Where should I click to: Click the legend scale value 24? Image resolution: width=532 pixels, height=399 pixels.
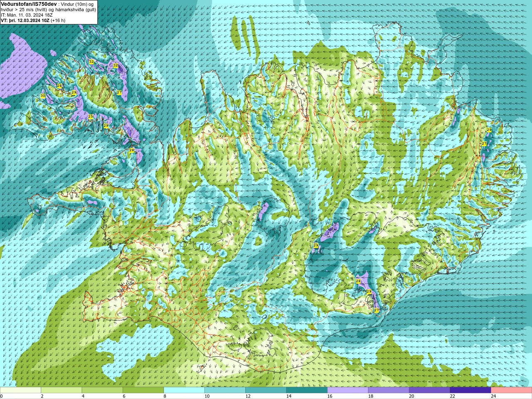pyautogui.click(x=494, y=396)
